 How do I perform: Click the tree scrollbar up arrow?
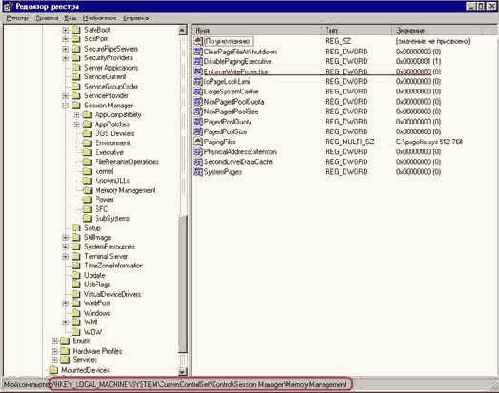coord(183,31)
